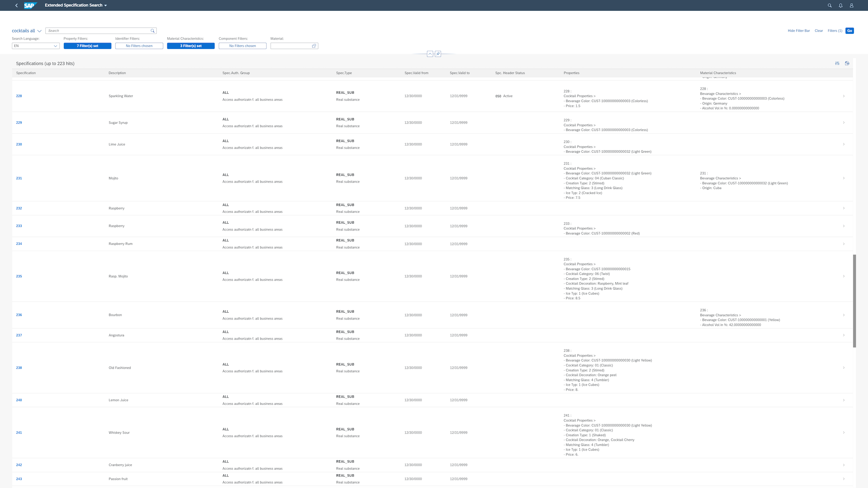Navigate into row 230 Lime Juice
The width and height of the screenshot is (868, 488).
pos(843,144)
